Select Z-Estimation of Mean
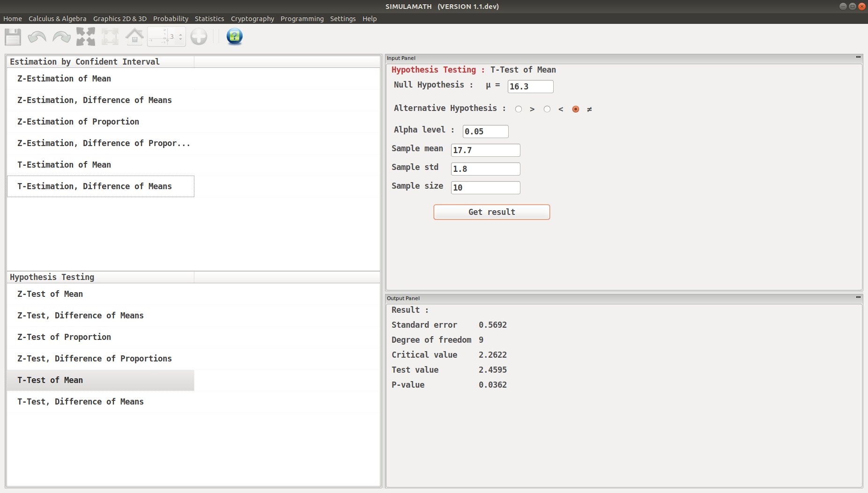This screenshot has width=868, height=493. coord(101,79)
